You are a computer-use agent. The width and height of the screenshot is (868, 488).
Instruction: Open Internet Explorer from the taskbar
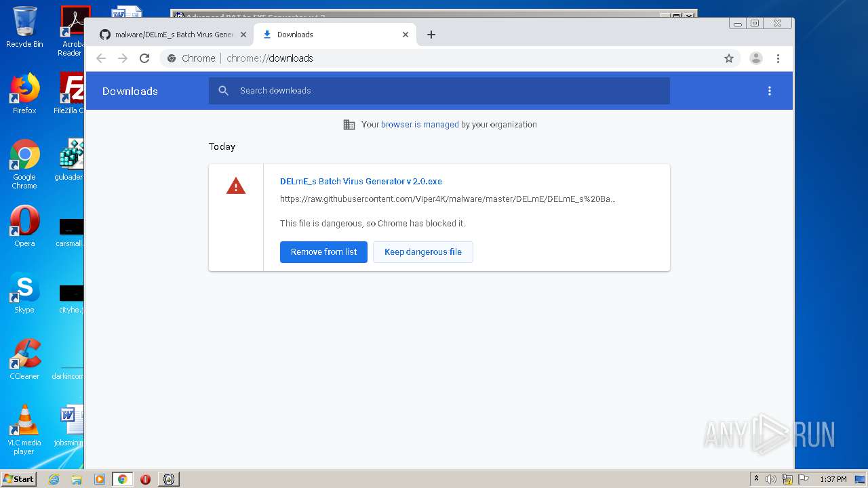(54, 479)
